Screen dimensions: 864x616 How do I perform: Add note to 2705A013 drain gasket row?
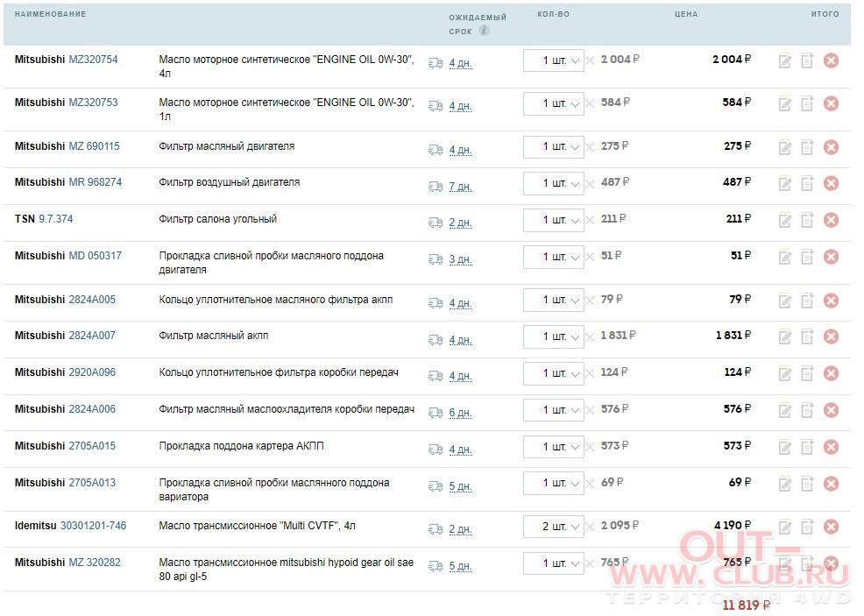(x=807, y=484)
